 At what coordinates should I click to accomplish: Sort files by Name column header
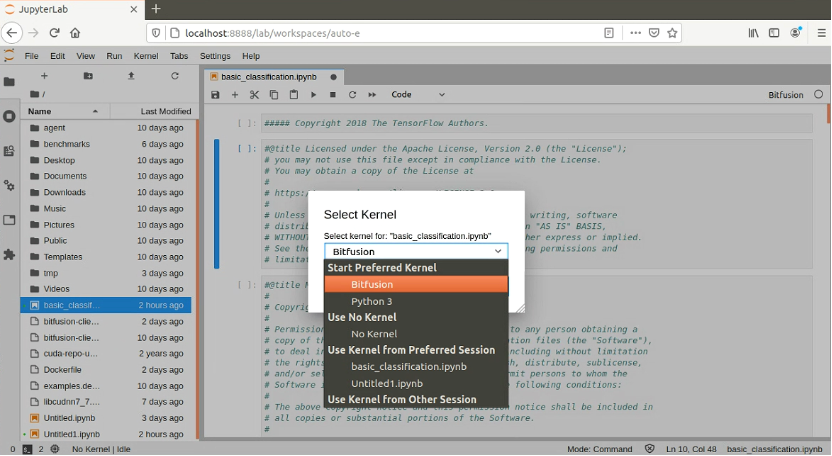[x=65, y=111]
